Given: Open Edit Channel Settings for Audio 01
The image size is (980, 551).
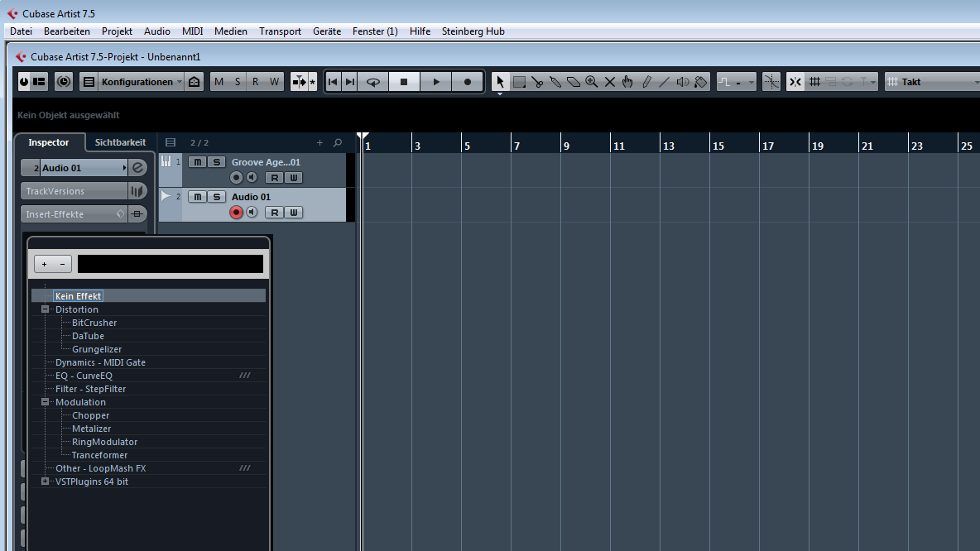Looking at the screenshot, I should point(138,167).
